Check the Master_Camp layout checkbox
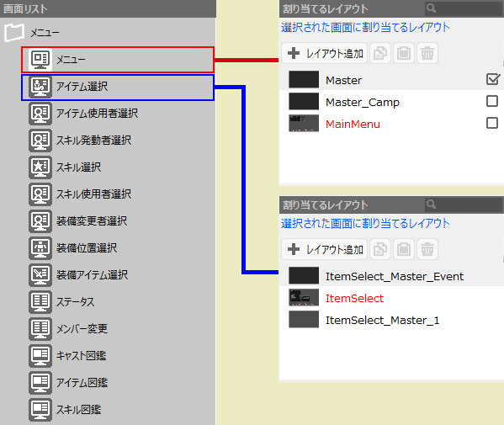The height and width of the screenshot is (425, 504). click(492, 101)
